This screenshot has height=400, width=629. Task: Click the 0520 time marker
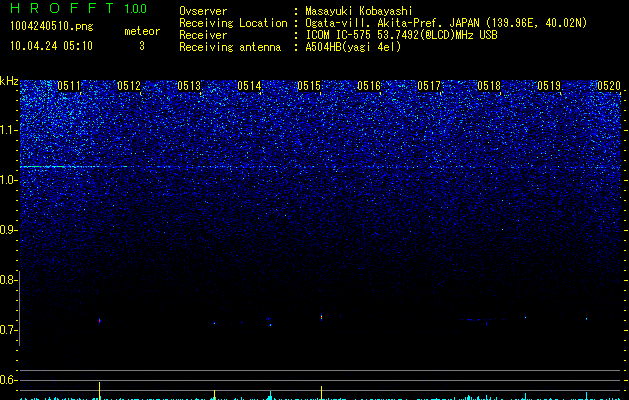pos(609,86)
